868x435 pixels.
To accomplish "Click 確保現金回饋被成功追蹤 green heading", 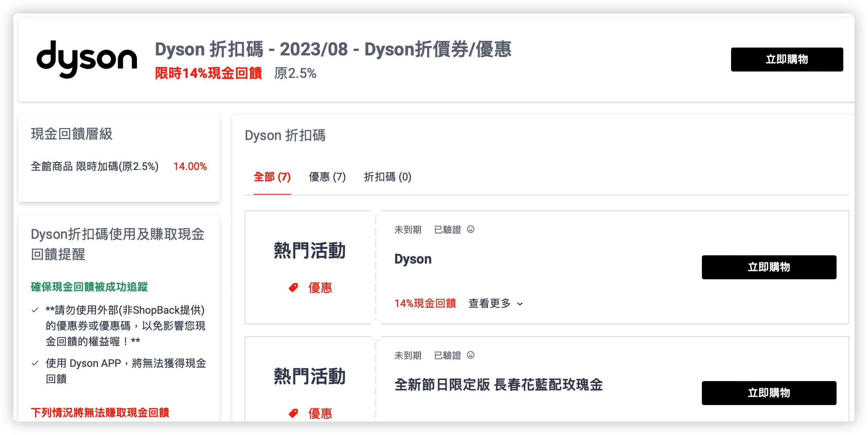I will 89,287.
